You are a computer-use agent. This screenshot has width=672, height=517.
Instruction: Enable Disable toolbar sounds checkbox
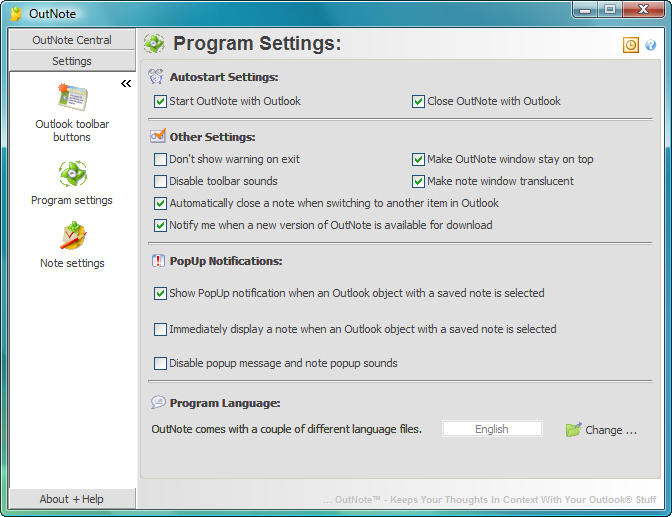[x=160, y=181]
